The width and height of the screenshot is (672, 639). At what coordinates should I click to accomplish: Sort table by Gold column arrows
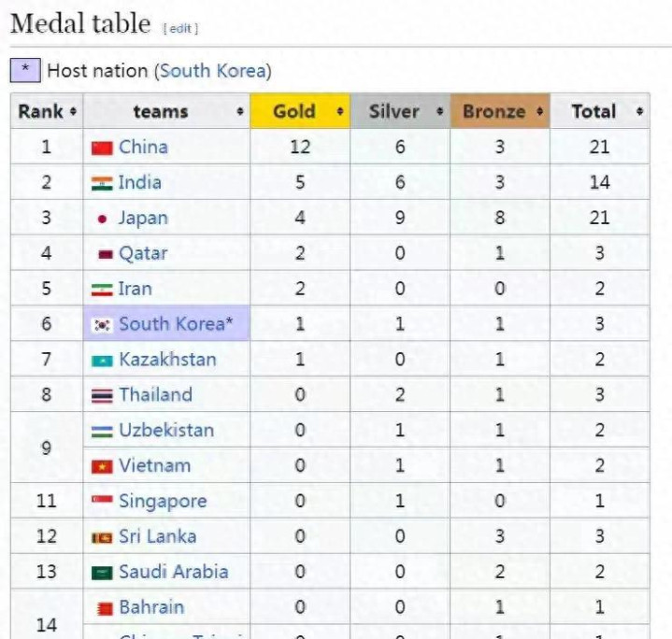pos(340,111)
